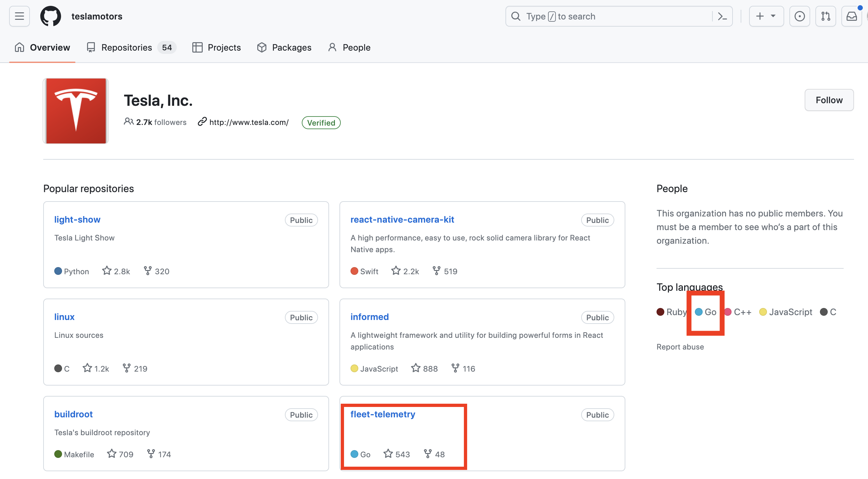View light-show stargazers 2.8k
868x479 pixels.
(116, 271)
